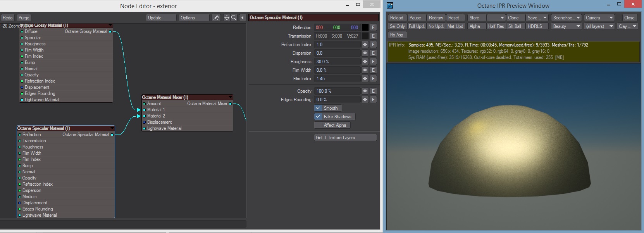Click the Redo button
This screenshot has width=644, height=233.
(8, 18)
